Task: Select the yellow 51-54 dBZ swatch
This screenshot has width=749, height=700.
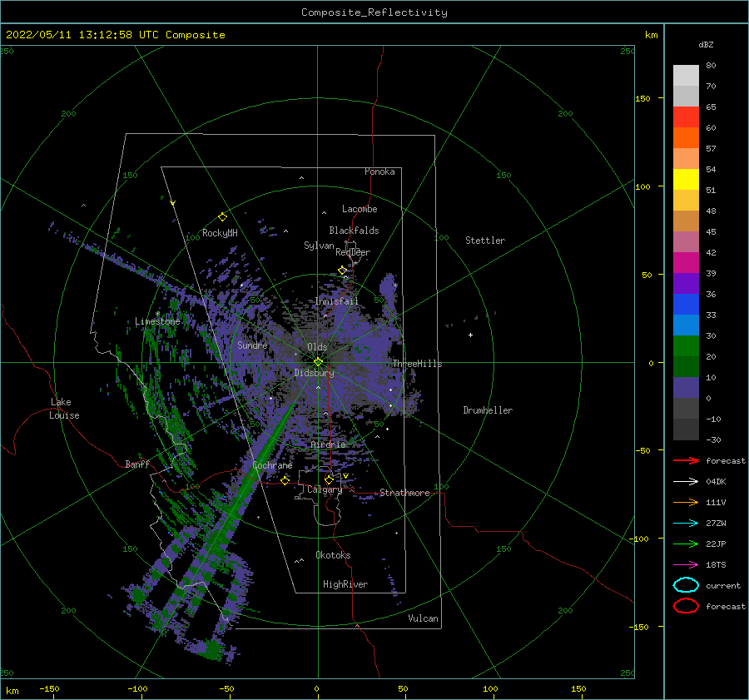Action: coord(686,179)
